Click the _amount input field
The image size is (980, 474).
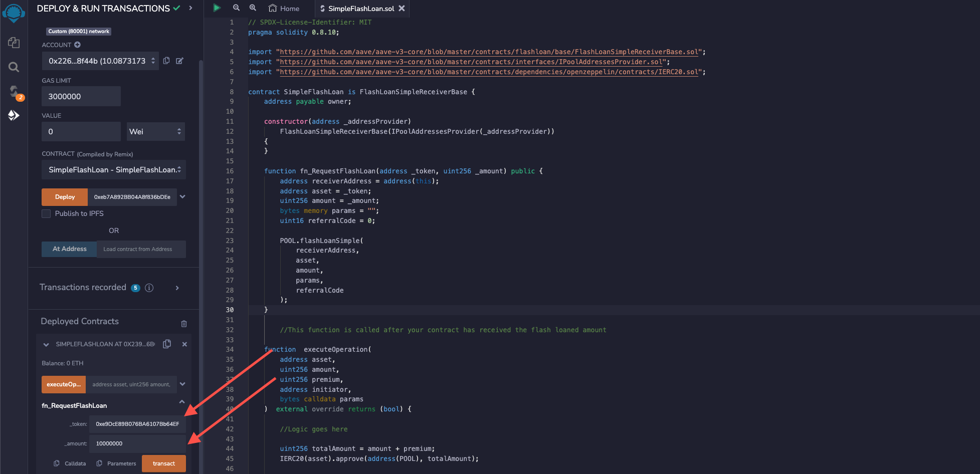(138, 443)
